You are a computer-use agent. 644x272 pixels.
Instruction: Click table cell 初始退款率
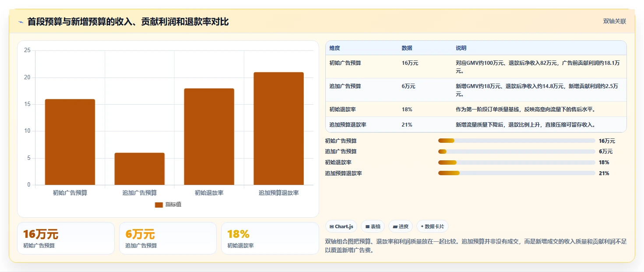pos(343,109)
